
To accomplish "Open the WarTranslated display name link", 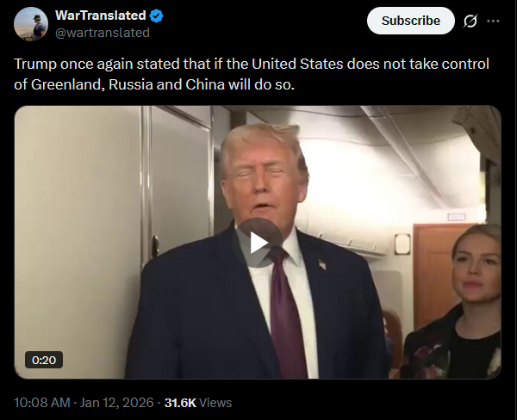I will click(x=101, y=15).
